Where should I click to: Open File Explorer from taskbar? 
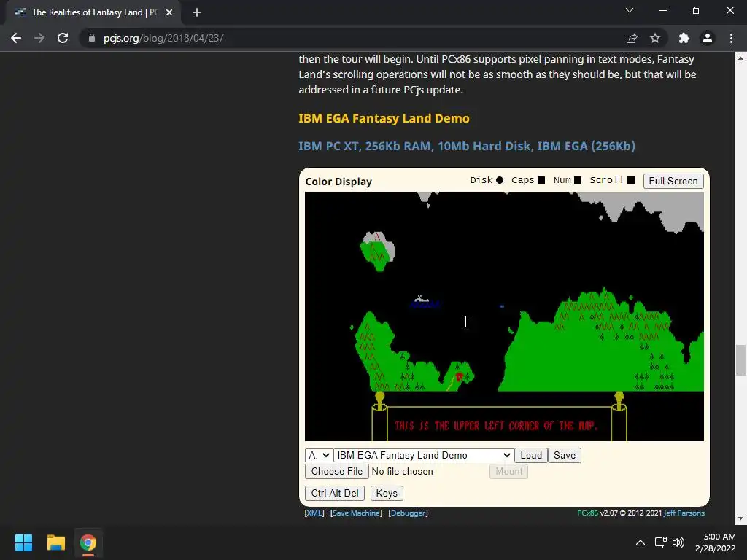(x=55, y=542)
